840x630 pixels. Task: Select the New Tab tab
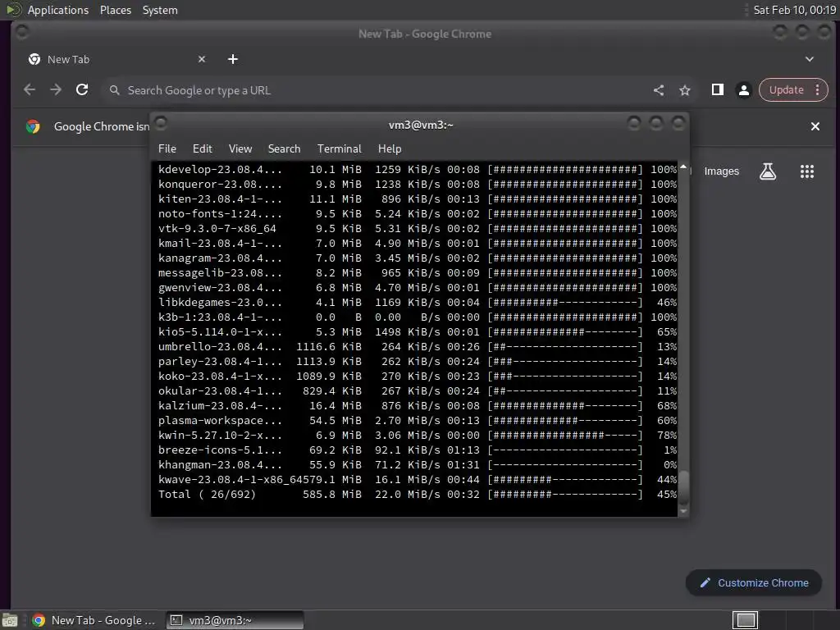(x=117, y=59)
